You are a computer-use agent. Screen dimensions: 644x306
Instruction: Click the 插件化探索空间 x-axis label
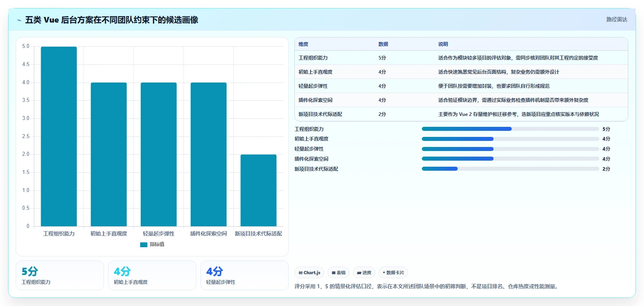(208, 234)
